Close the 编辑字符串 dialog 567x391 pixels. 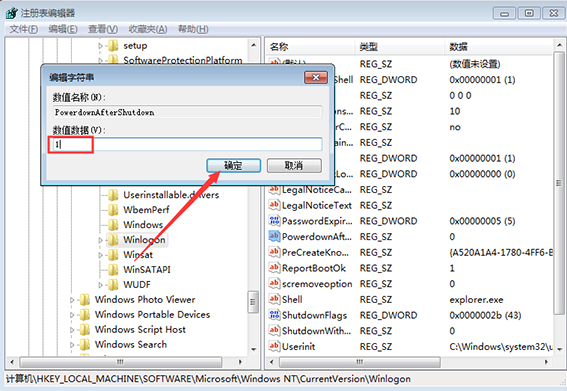(316, 77)
